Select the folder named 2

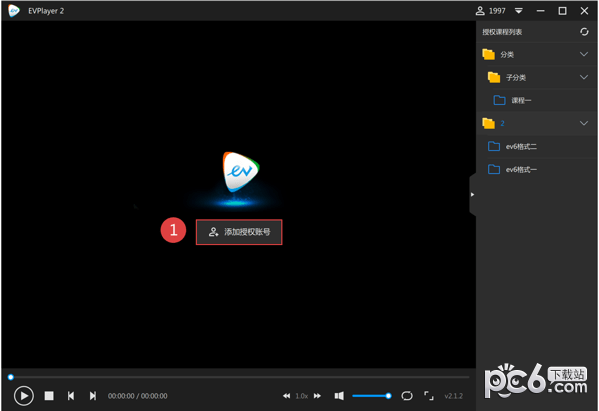coord(537,123)
